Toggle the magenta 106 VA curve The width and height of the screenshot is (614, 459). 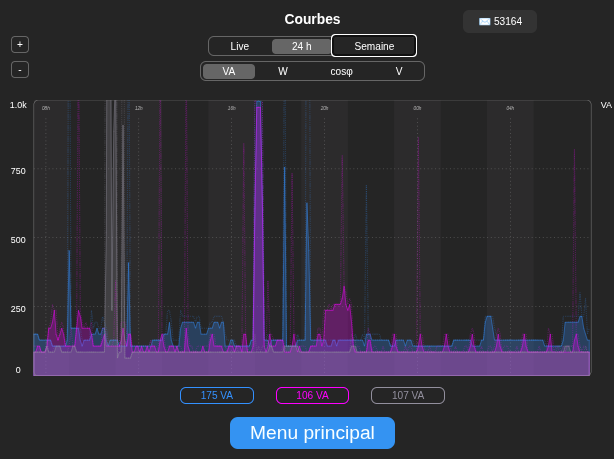pos(312,395)
